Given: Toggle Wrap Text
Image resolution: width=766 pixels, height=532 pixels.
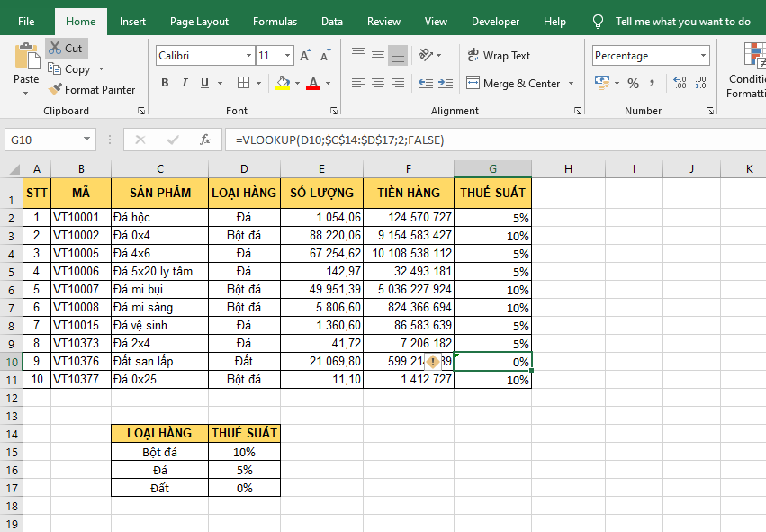Looking at the screenshot, I should pyautogui.click(x=499, y=56).
